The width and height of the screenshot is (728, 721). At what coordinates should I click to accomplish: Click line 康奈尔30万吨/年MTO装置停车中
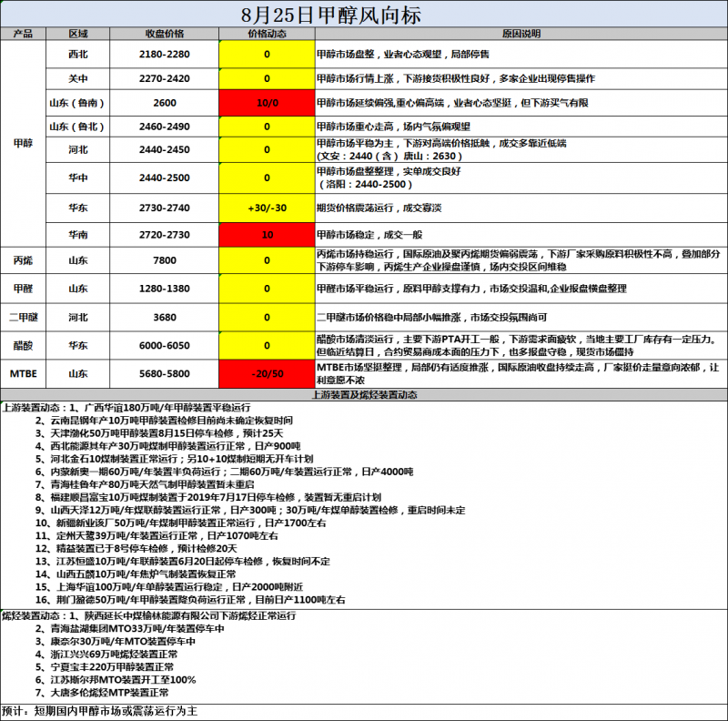tap(116, 641)
